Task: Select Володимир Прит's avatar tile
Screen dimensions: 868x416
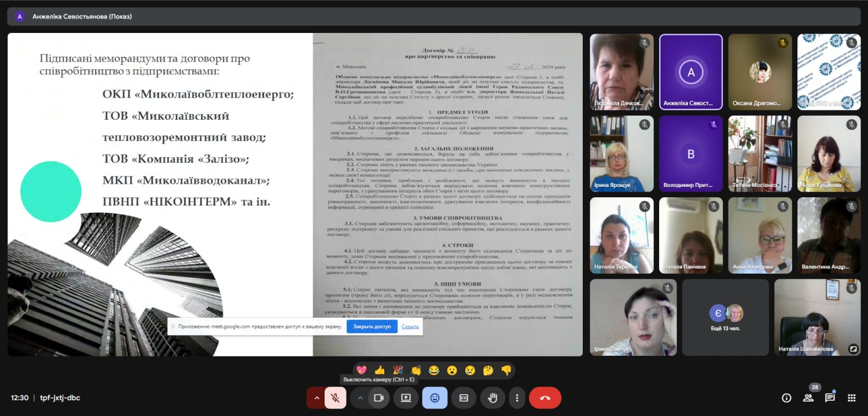Action: coord(691,154)
